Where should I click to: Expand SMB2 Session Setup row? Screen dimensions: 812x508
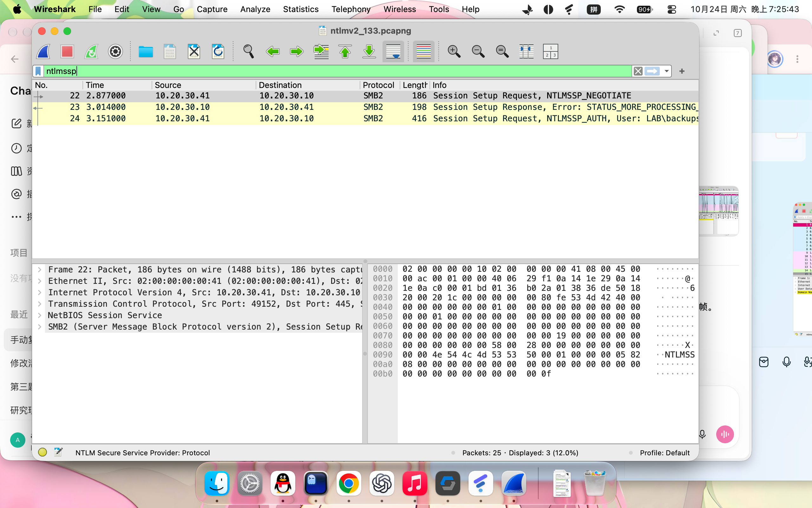point(40,327)
